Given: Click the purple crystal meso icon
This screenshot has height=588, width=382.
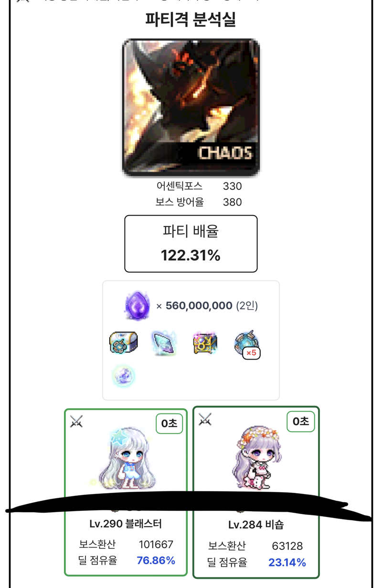Looking at the screenshot, I should coord(137,306).
